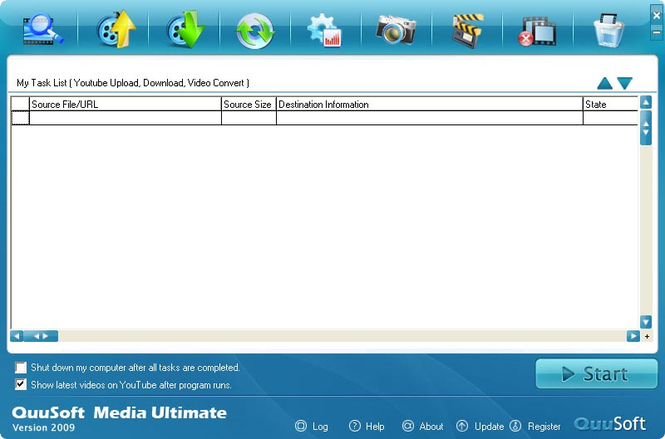This screenshot has width=665, height=439.
Task: Open settings gear with chart icon
Action: (x=324, y=31)
